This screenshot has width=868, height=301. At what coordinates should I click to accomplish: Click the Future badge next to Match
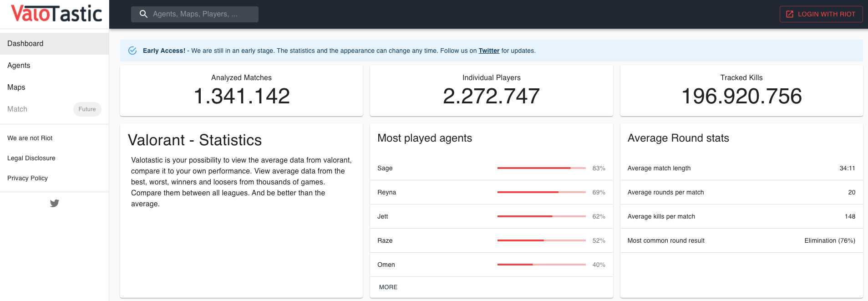coord(87,109)
